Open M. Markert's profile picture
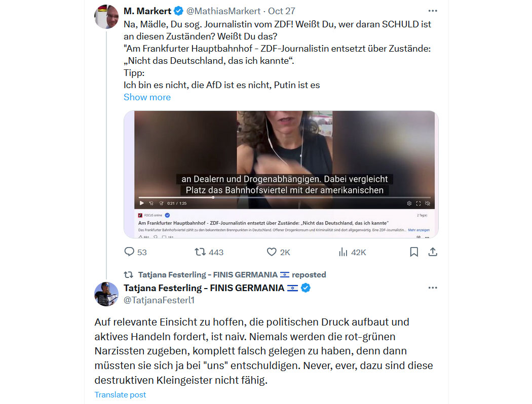532x404 pixels. click(x=106, y=17)
